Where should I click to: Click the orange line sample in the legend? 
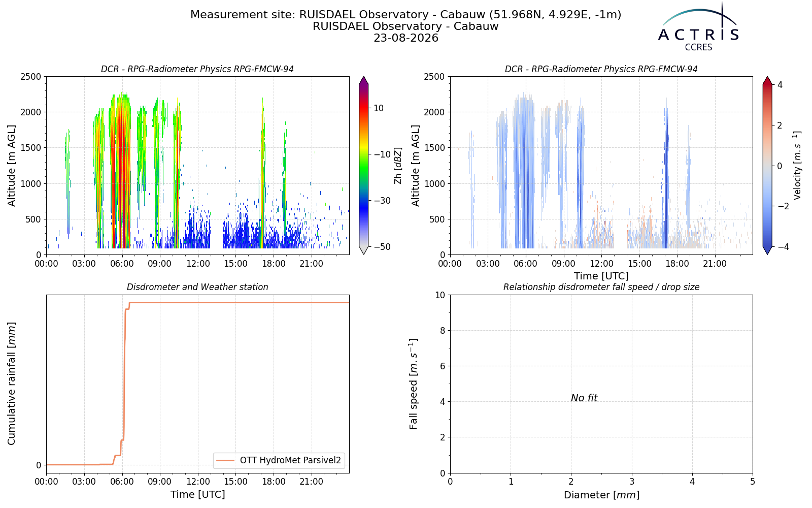point(225,460)
